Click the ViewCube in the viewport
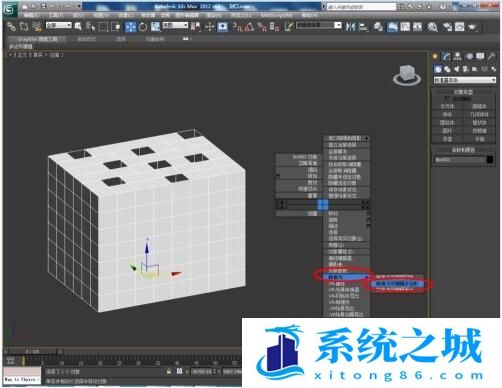502x388 pixels. [x=407, y=75]
